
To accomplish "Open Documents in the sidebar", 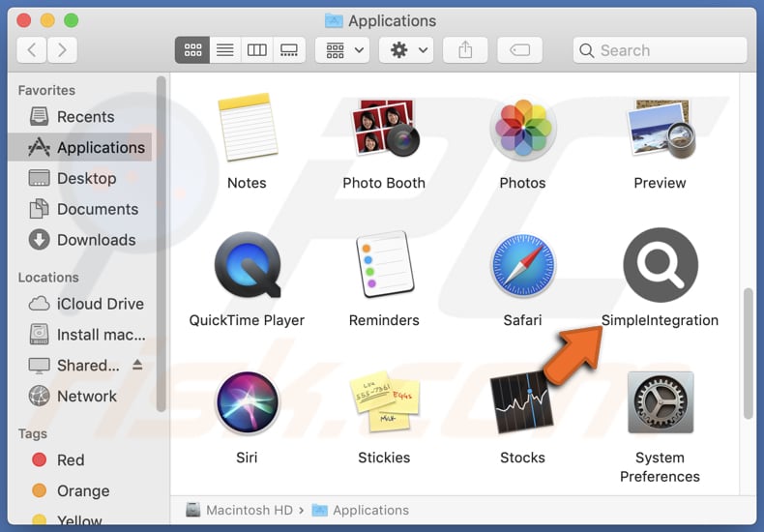I will pos(80,209).
